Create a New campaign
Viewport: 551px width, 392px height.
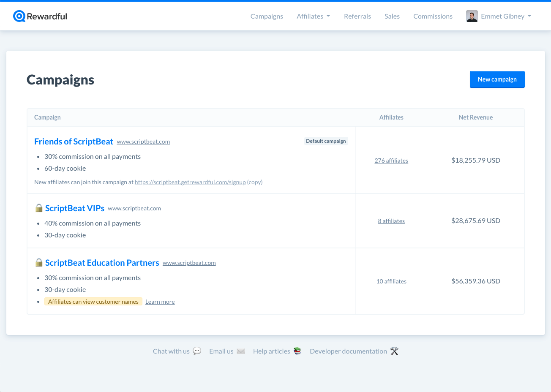coord(497,79)
